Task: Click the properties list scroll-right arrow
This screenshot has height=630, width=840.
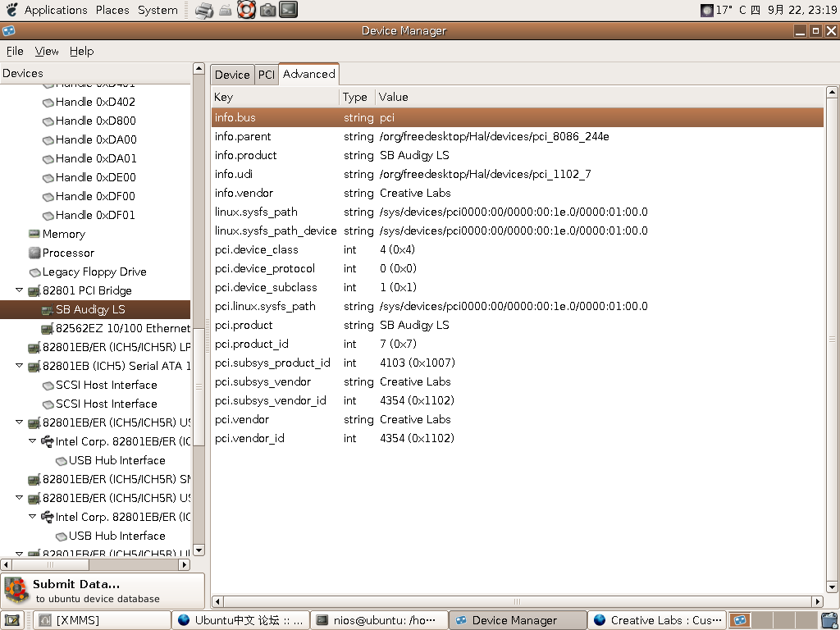Action: (x=818, y=601)
